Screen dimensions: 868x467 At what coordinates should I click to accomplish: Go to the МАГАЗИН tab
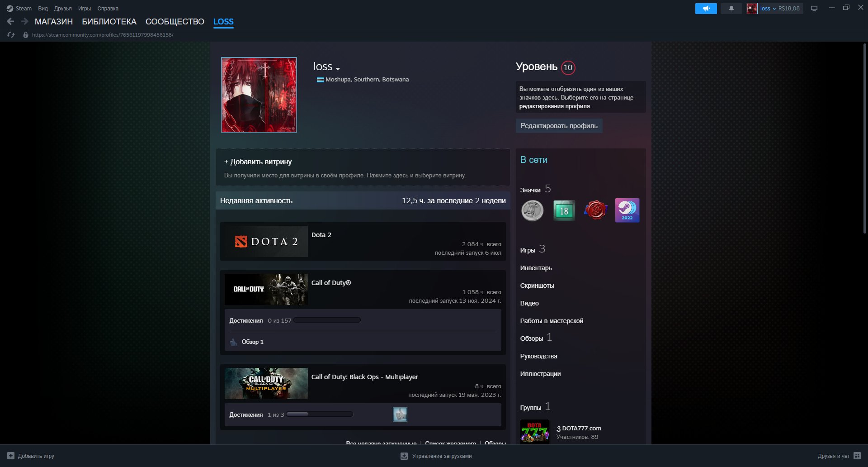(x=54, y=22)
